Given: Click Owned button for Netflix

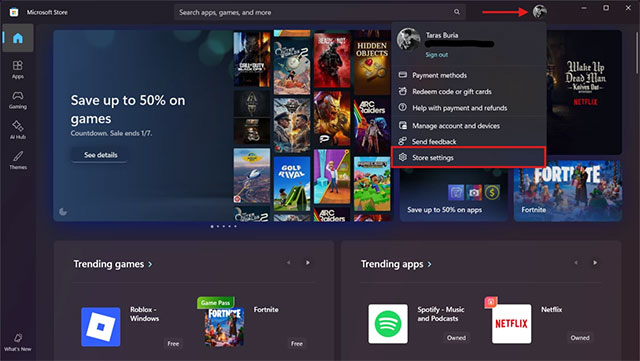Looking at the screenshot, I should pos(580,338).
